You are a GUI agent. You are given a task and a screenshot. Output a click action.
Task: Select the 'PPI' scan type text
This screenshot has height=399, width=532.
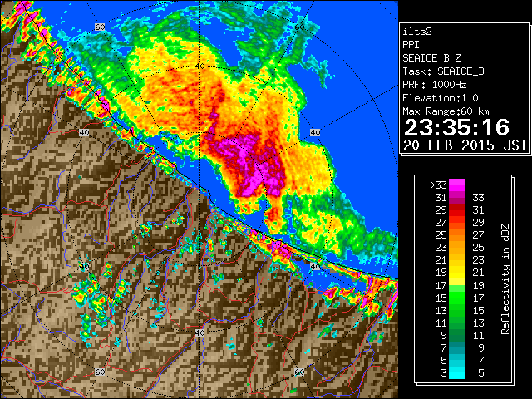click(411, 45)
